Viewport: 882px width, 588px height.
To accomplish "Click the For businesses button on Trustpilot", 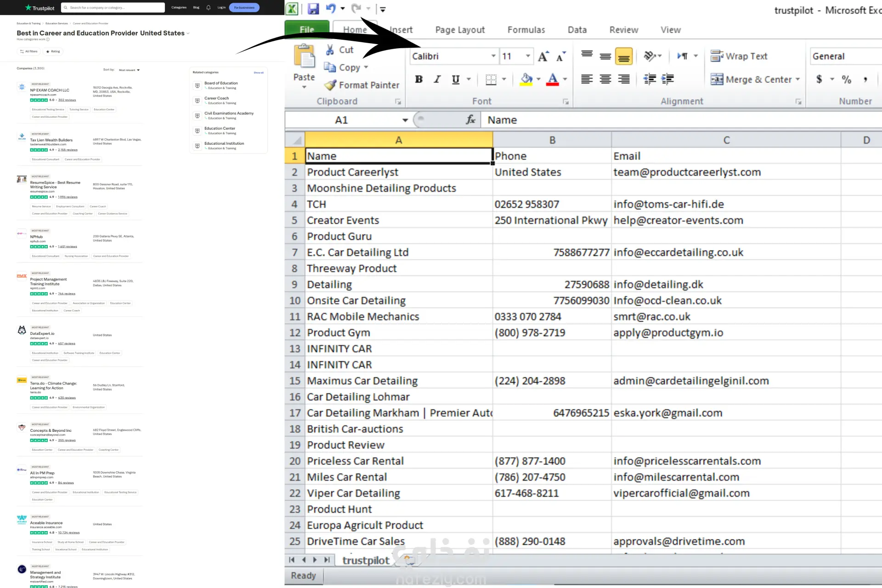I will click(x=244, y=7).
